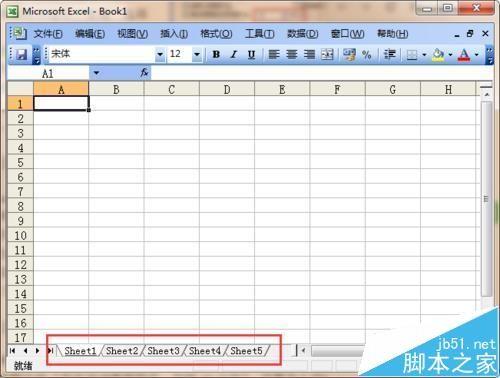
Task: Switch to Sheet3 tab
Action: (163, 351)
